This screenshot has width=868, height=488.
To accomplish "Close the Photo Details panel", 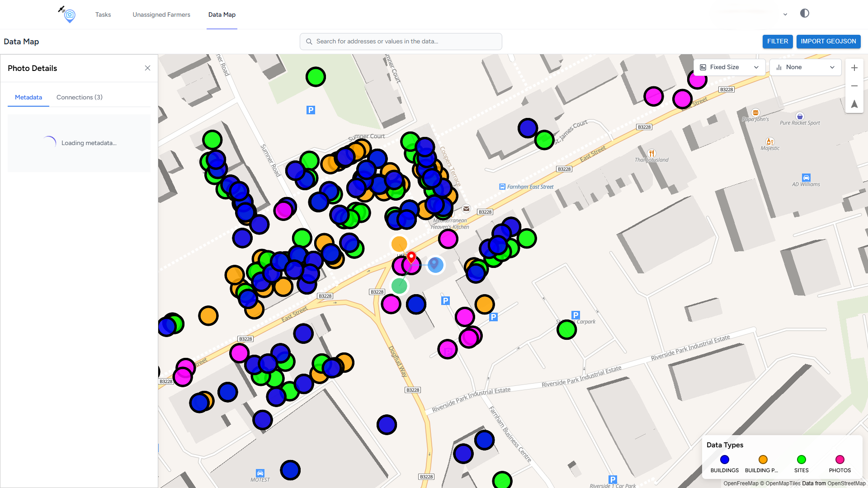I will tap(147, 68).
